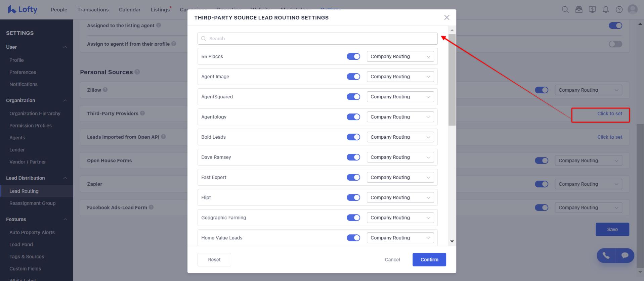Click the dialog Search input field
Image resolution: width=644 pixels, height=281 pixels.
317,39
